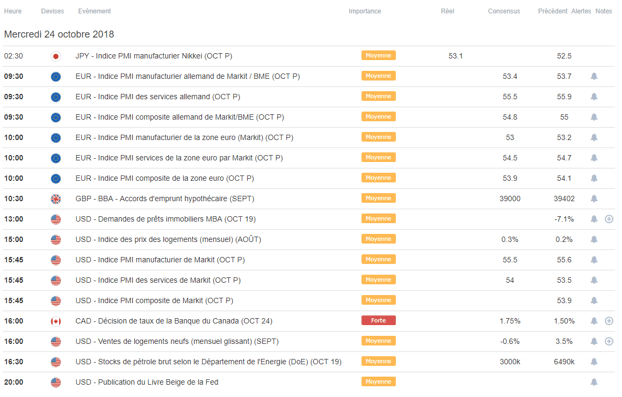Toggle alert bell for USD Markit manufacturing PMI row
The height and width of the screenshot is (397, 622).
point(594,260)
